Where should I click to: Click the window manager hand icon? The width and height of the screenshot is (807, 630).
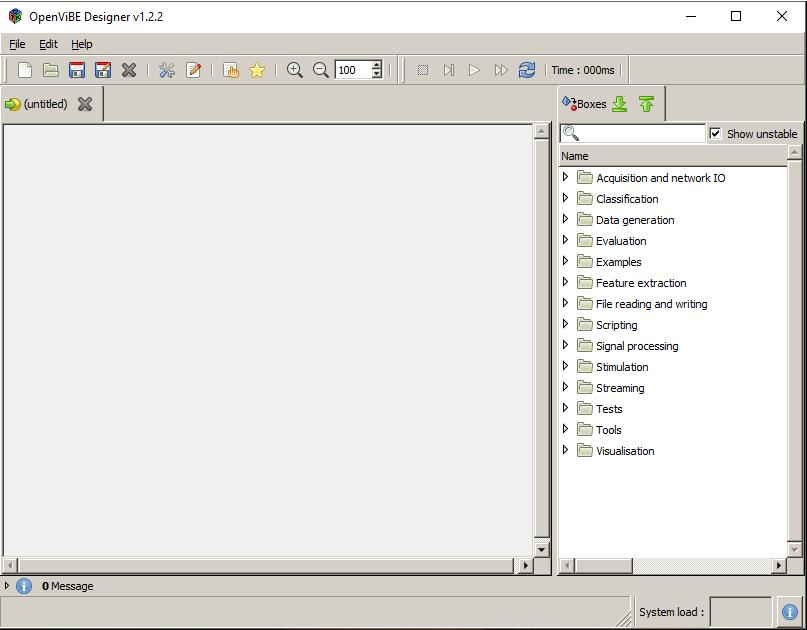point(231,70)
